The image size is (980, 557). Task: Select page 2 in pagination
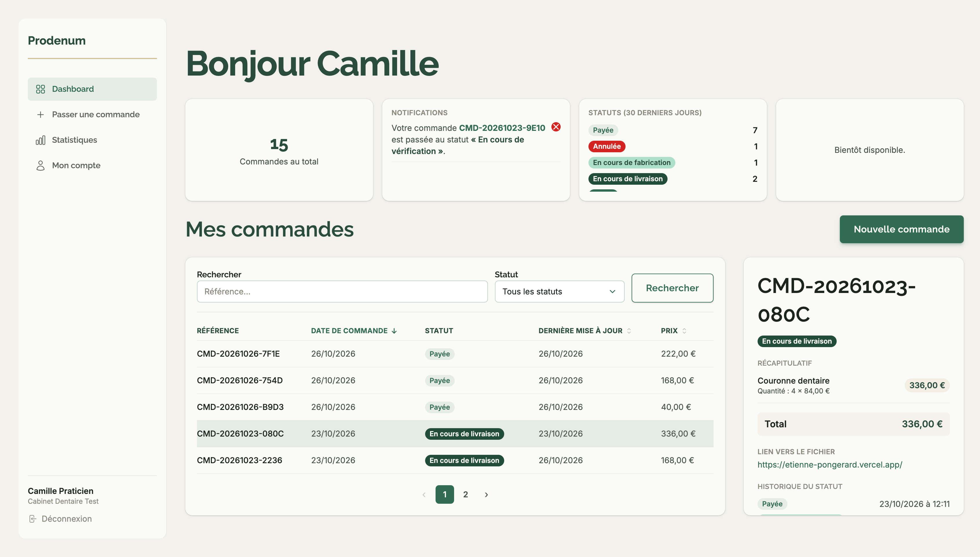(465, 495)
